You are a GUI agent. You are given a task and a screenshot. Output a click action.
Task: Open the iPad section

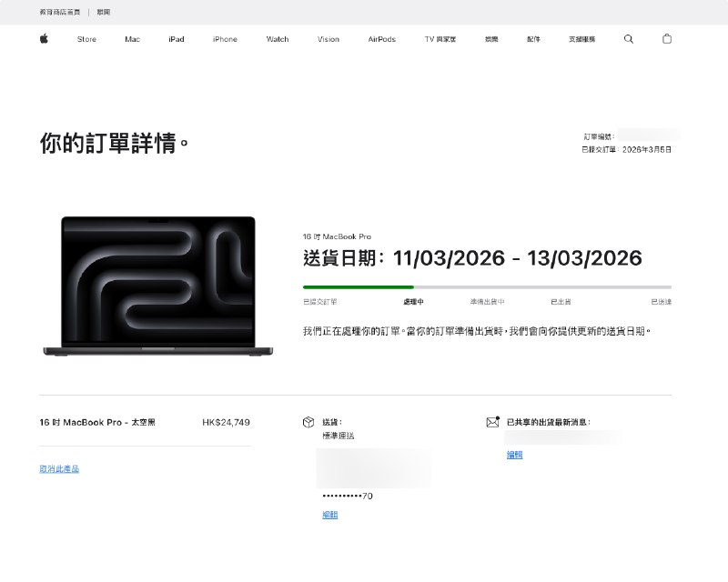[176, 39]
